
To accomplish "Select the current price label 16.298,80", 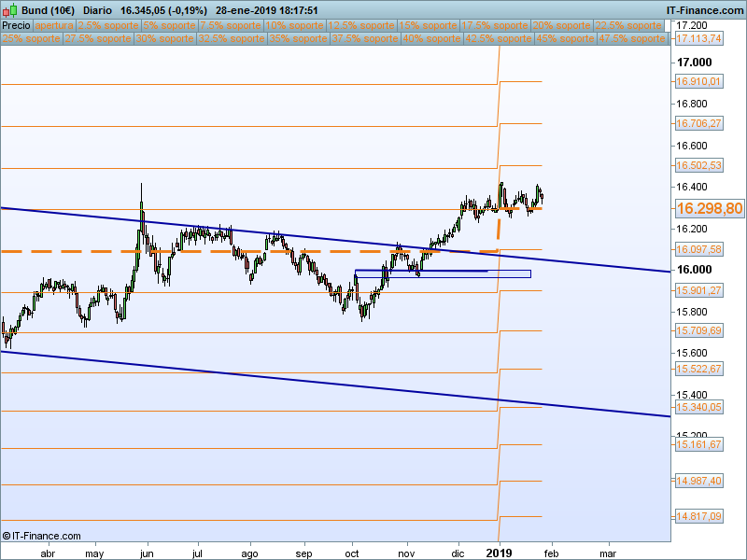I will pyautogui.click(x=709, y=209).
